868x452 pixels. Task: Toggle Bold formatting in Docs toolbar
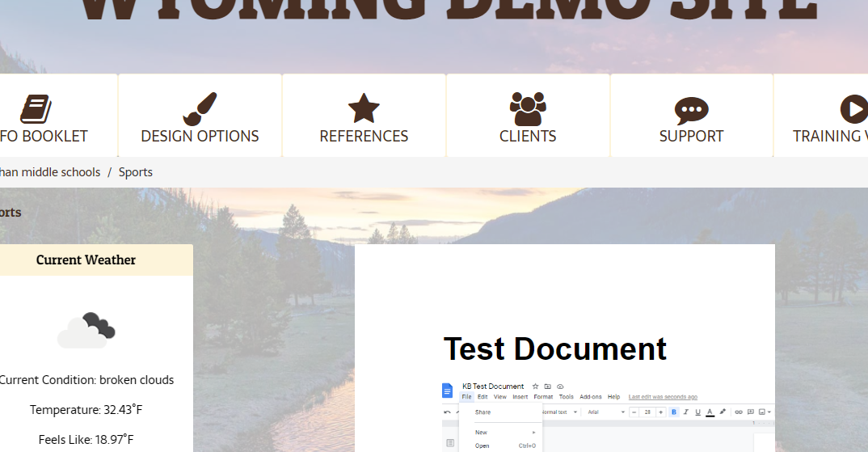tap(674, 412)
